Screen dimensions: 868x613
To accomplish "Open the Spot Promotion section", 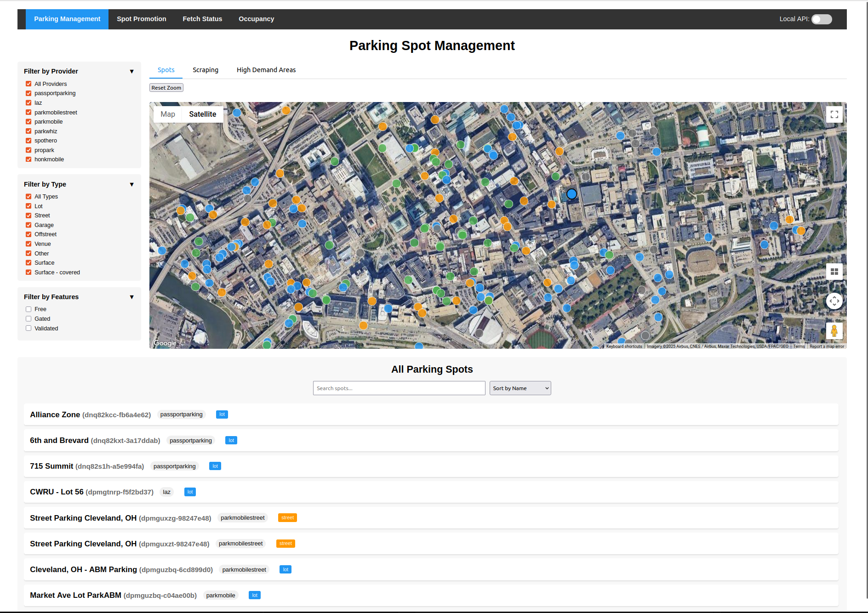I will click(x=141, y=19).
